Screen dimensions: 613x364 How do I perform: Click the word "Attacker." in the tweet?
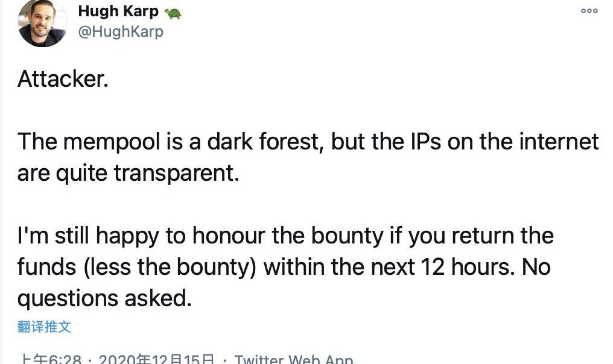pyautogui.click(x=63, y=79)
